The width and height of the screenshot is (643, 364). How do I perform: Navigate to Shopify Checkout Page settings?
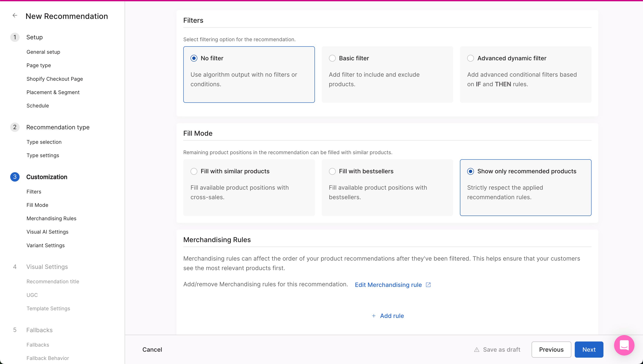pos(55,79)
